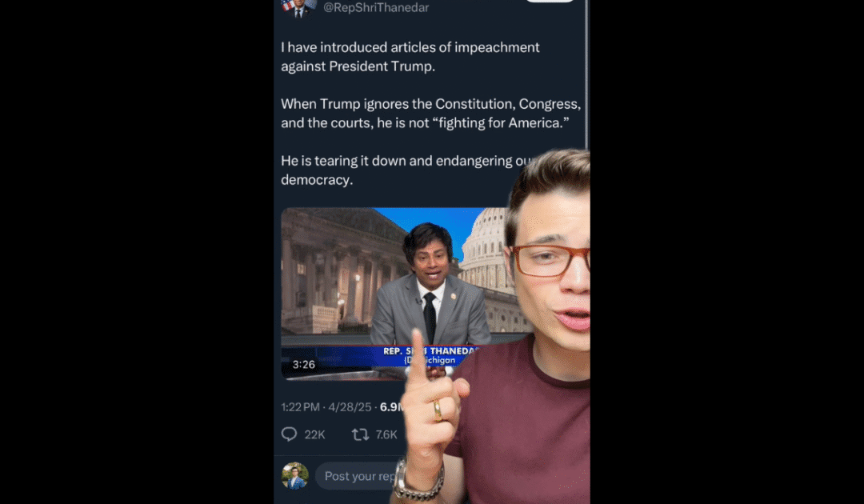
Task: Open the @RepShriThanedar profile handle
Action: pos(376,8)
